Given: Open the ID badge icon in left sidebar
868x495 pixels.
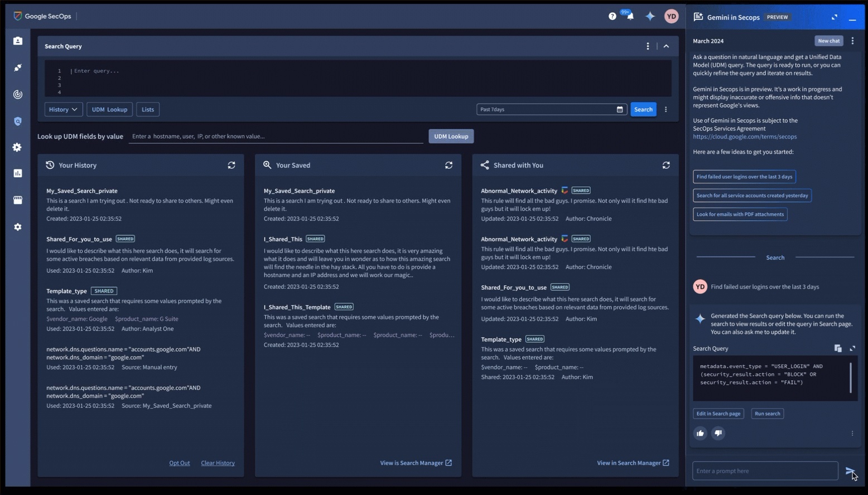Looking at the screenshot, I should tap(18, 41).
